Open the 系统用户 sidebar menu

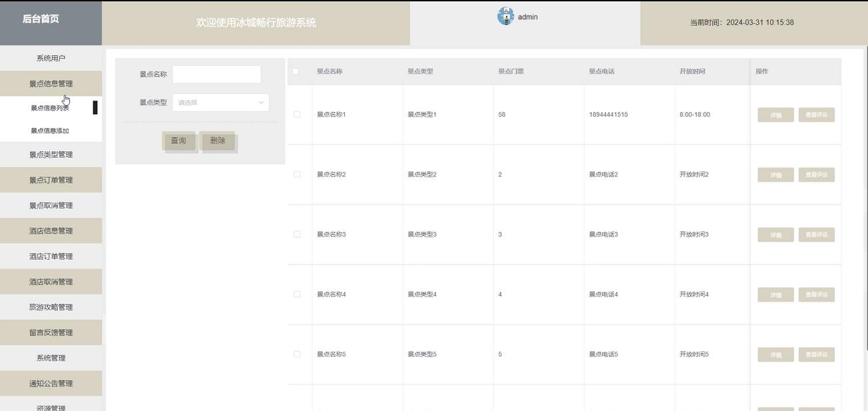(x=51, y=59)
